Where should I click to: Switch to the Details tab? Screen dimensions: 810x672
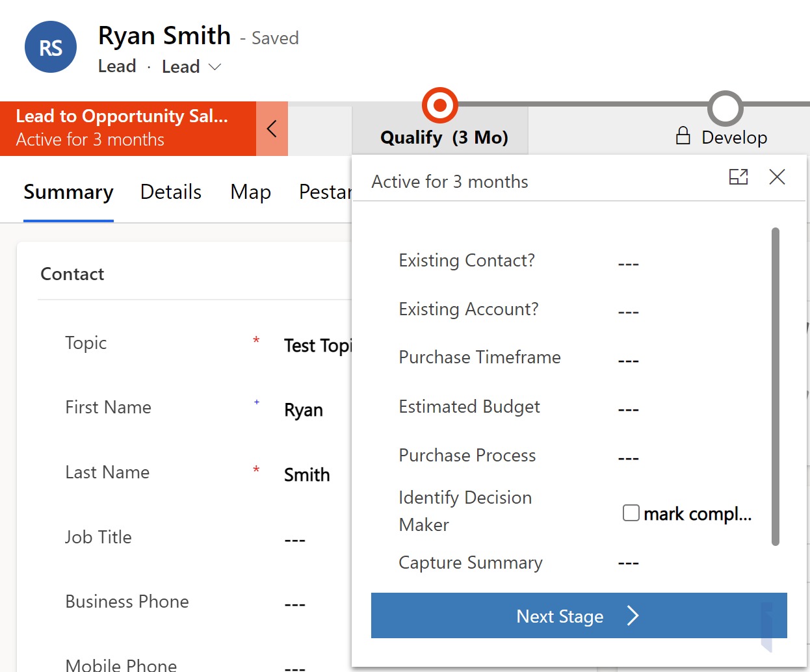(171, 192)
